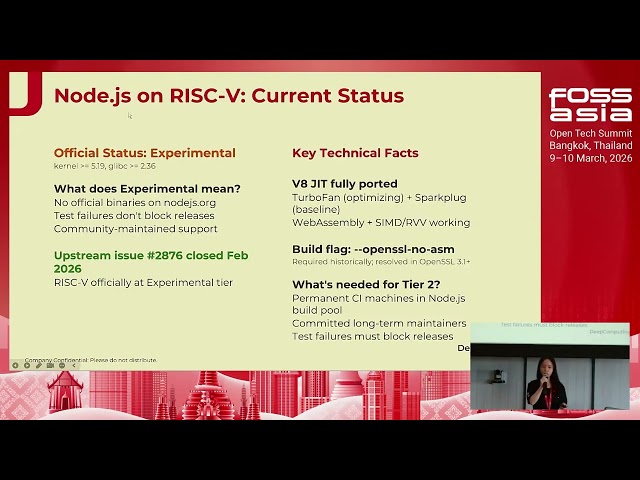Click 'What's needed for Tier 2?' heading
The width and height of the screenshot is (640, 480).
366,284
